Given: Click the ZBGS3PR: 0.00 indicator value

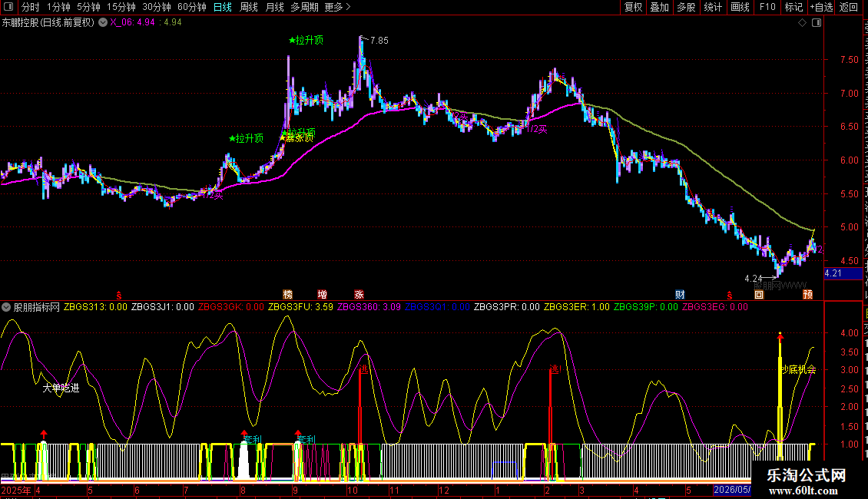Looking at the screenshot, I should 506,306.
